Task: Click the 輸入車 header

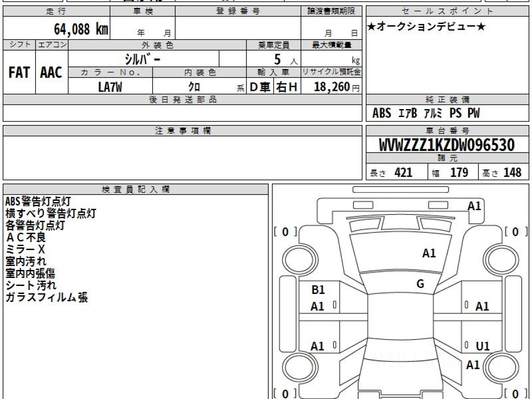Action: coord(274,73)
